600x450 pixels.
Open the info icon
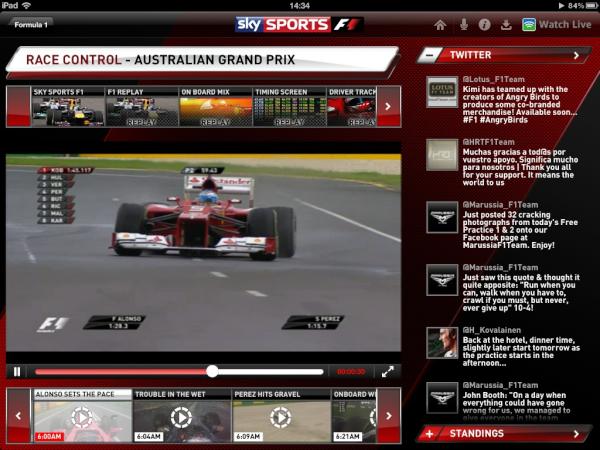click(x=484, y=25)
